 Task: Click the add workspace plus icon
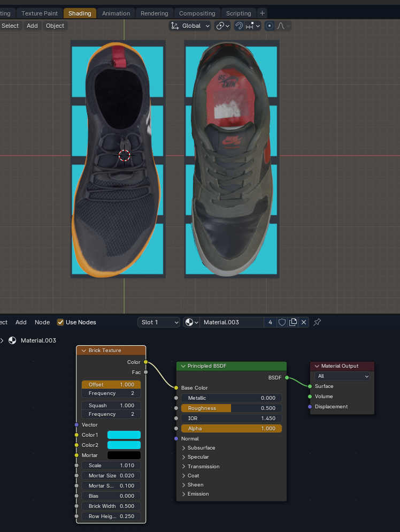[x=262, y=13]
